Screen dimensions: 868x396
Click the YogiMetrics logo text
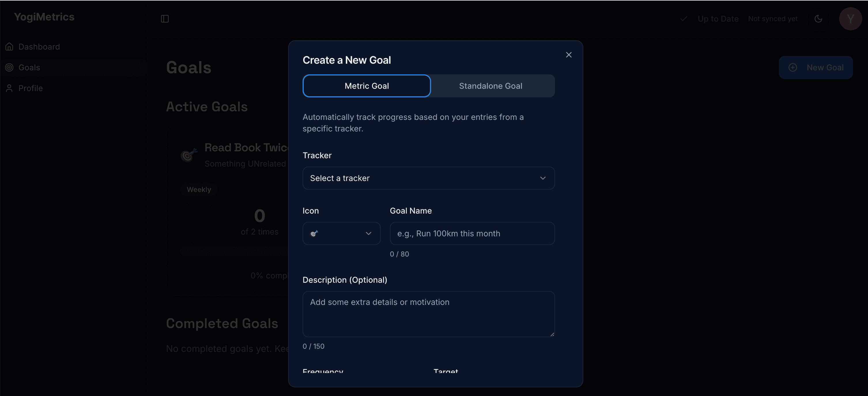pos(44,16)
